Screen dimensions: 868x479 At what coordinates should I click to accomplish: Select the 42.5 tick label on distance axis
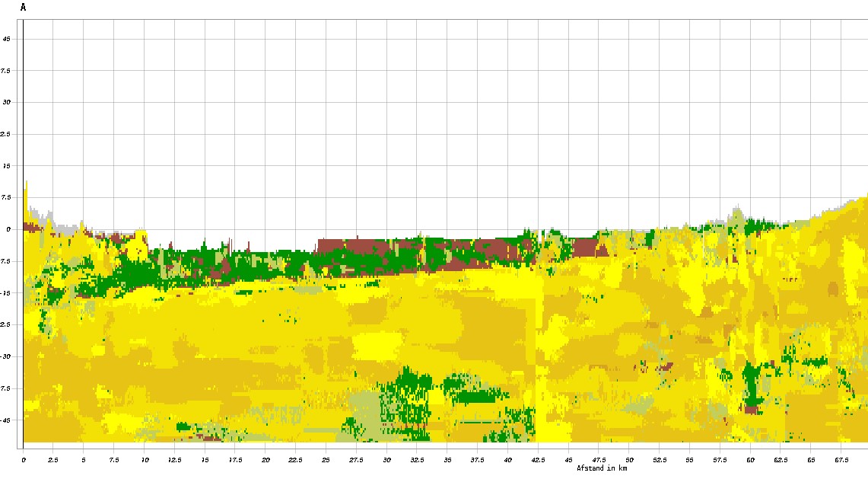(538, 461)
